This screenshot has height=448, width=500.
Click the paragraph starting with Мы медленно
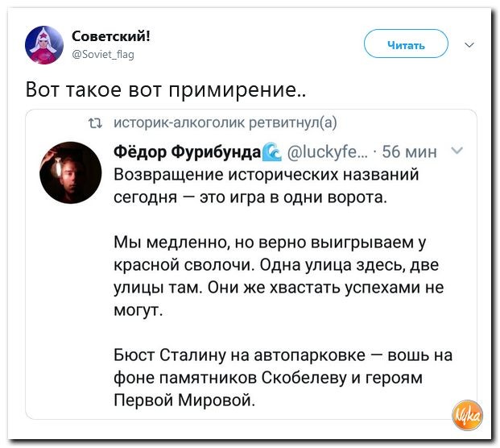[x=279, y=276]
